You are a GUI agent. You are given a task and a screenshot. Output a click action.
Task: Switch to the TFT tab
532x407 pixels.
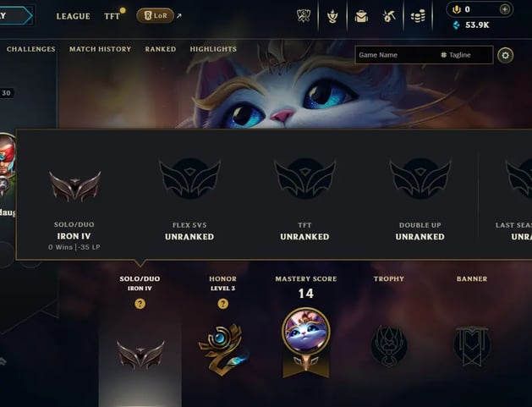112,16
